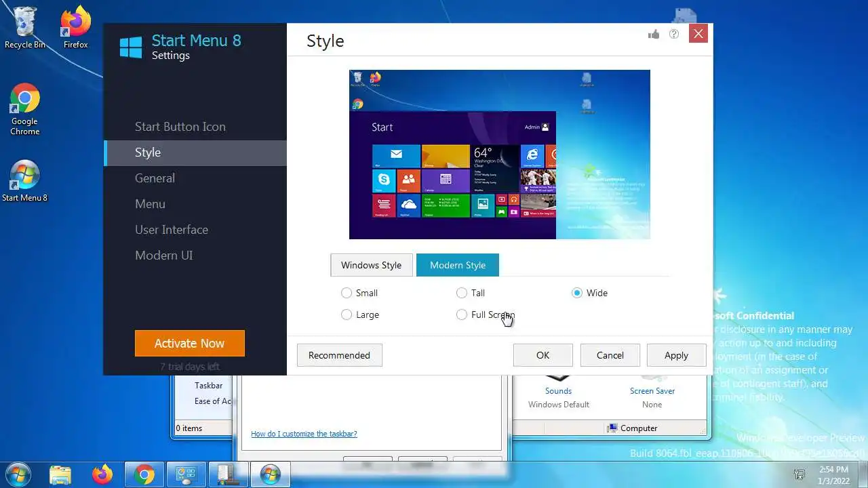Viewport: 868px width, 488px height.
Task: Click the style preview image
Action: tap(500, 155)
